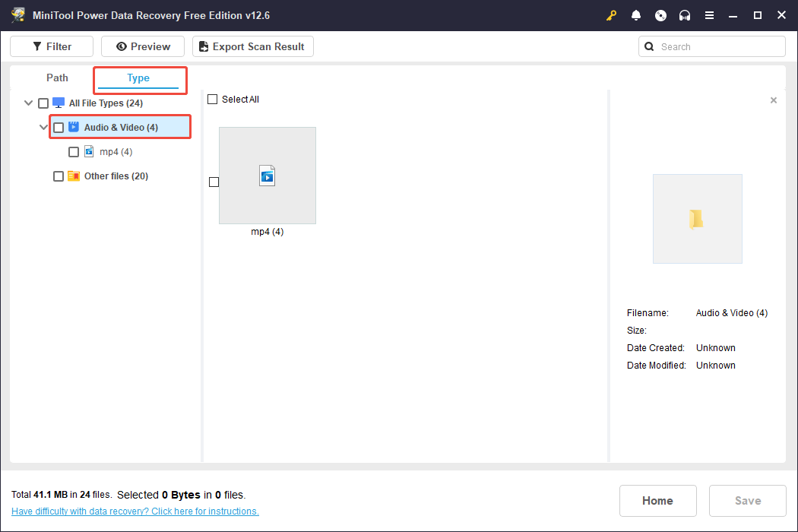
Task: Open the data recovery instructions link
Action: click(x=135, y=511)
